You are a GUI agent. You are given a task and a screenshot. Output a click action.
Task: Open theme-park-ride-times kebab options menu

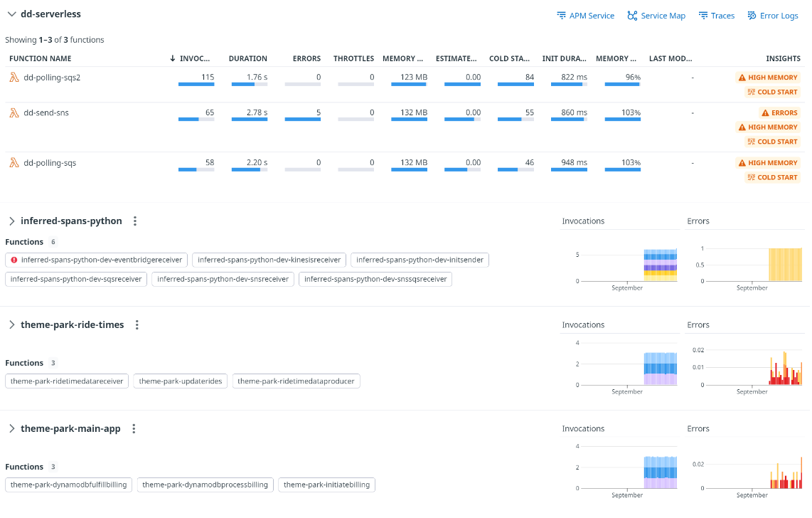pos(137,324)
